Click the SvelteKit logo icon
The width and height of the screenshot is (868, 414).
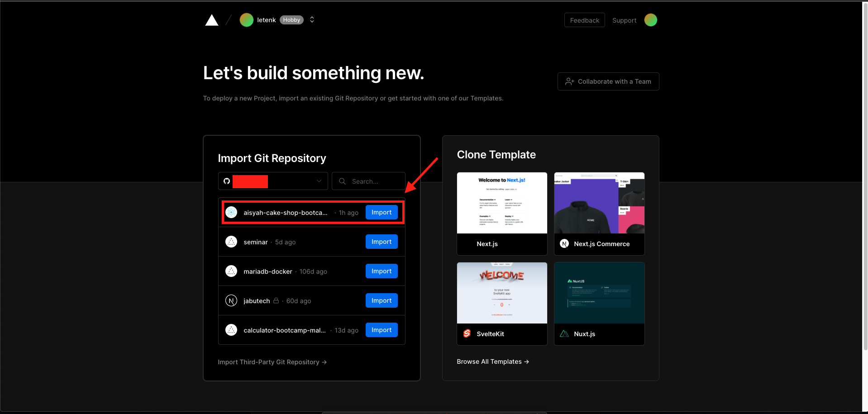click(x=467, y=333)
